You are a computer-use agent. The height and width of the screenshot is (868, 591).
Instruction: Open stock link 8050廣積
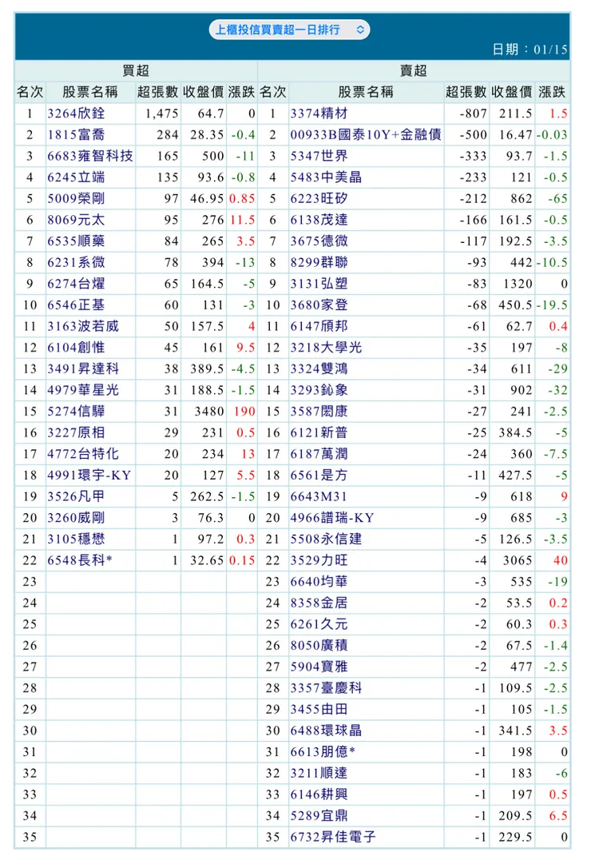click(319, 646)
